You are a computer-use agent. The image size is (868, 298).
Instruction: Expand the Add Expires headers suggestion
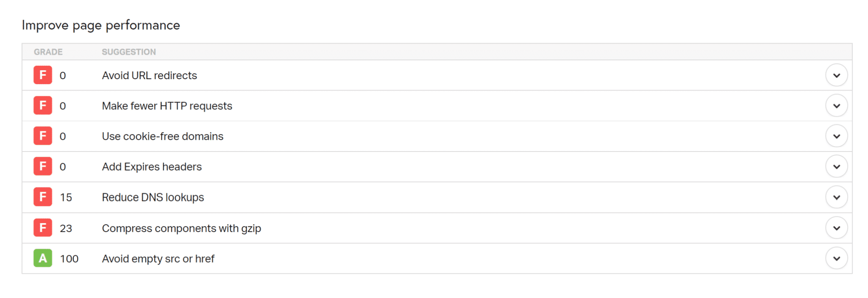[x=836, y=166]
